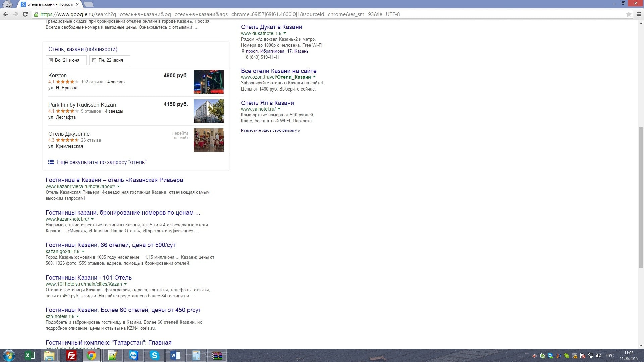Click Отель Джузеппе photo thumbnail
644x362 pixels.
point(209,140)
